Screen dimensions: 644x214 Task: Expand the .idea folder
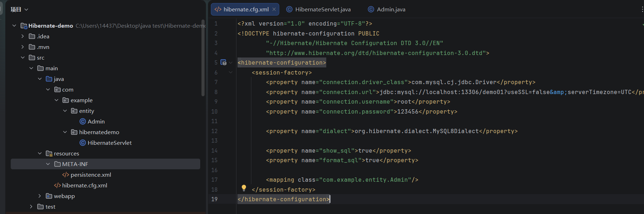point(23,36)
